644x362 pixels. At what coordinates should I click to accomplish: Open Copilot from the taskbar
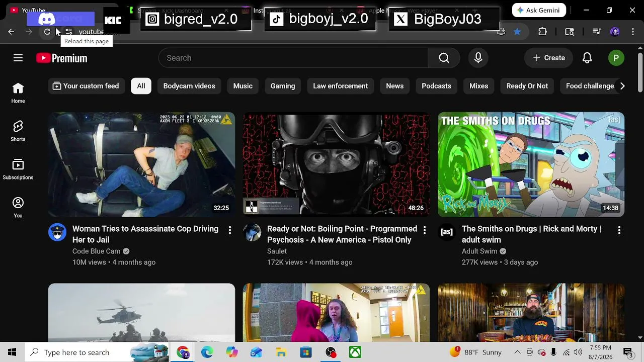tap(231, 352)
